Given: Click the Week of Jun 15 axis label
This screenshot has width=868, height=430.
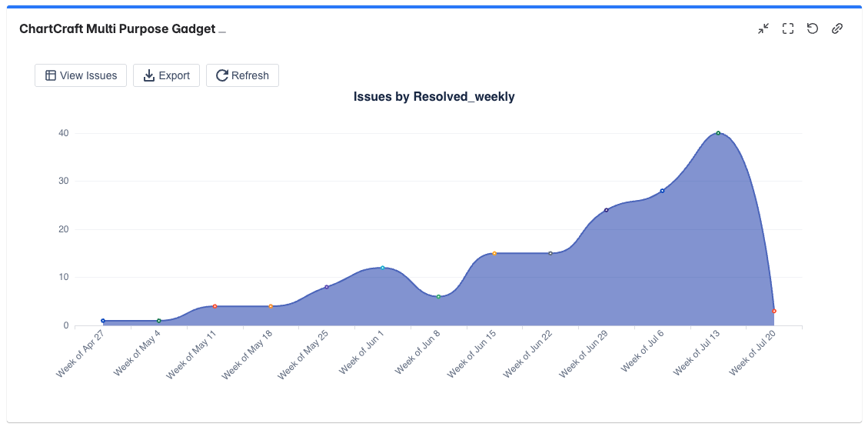Looking at the screenshot, I should coord(472,354).
